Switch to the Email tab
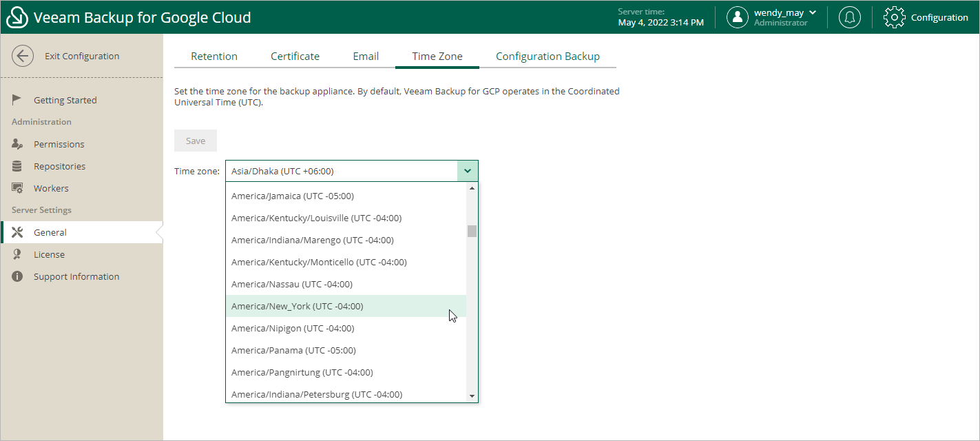 click(x=366, y=57)
